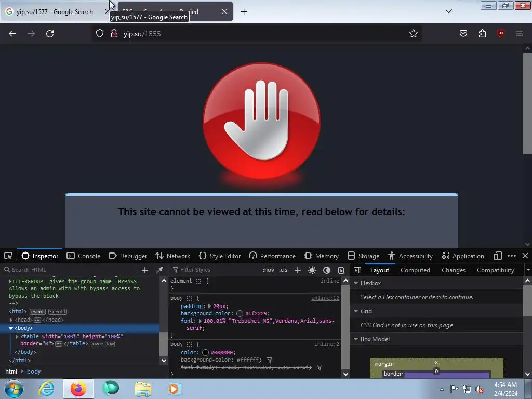Select the Computed sidebar tab
Screen dimensions: 532x399
coord(415,270)
